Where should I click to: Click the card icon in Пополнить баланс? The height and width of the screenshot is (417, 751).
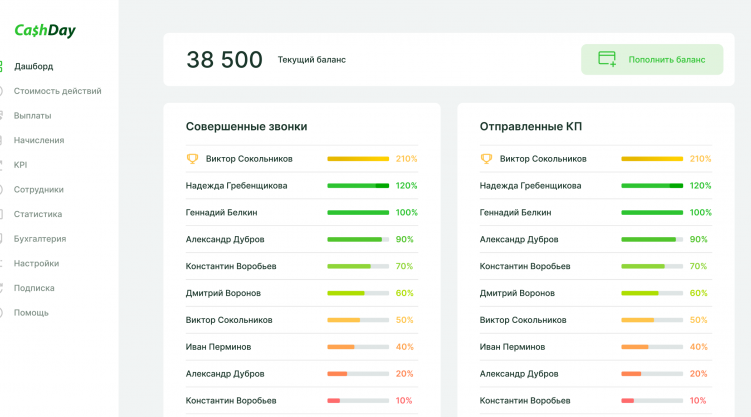(607, 59)
